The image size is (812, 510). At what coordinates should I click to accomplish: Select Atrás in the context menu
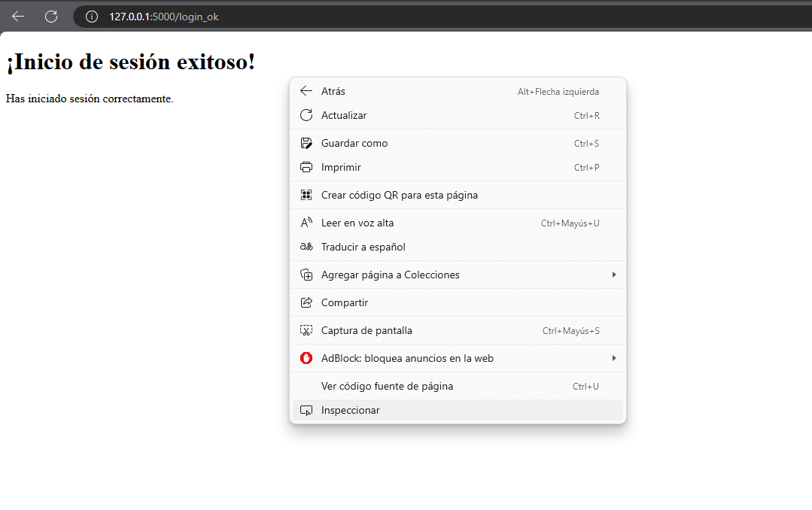pyautogui.click(x=333, y=91)
